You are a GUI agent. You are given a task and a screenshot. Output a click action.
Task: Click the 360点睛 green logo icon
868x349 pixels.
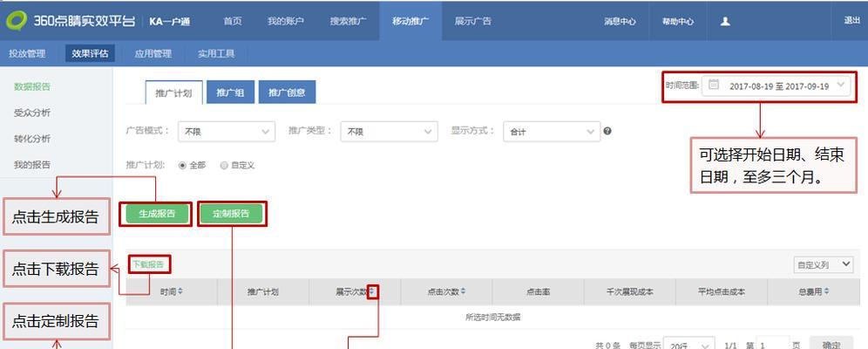[16, 21]
